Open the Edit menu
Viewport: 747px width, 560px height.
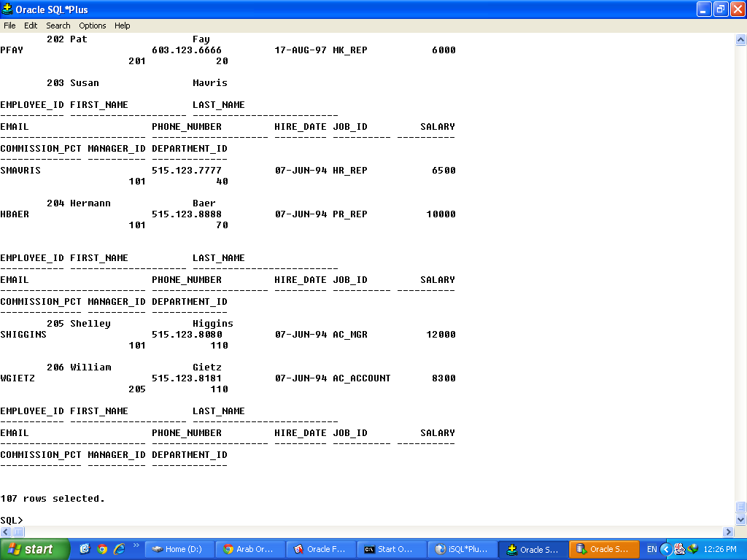(31, 26)
